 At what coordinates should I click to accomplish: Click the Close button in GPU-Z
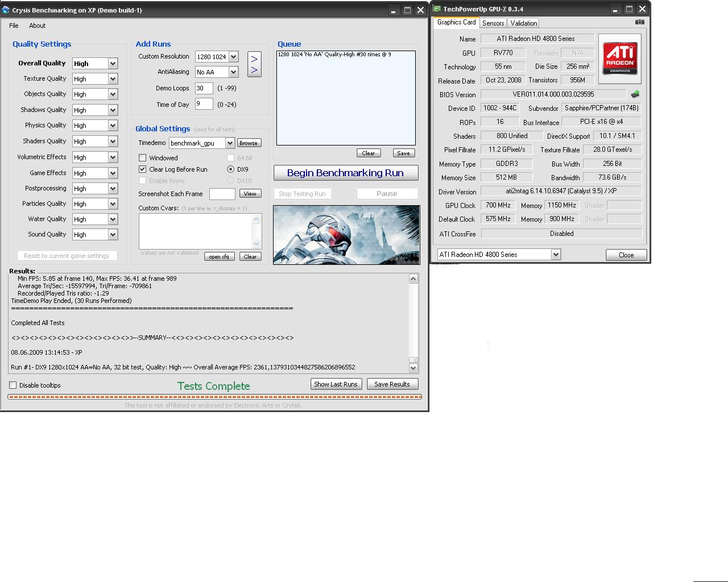tap(626, 255)
